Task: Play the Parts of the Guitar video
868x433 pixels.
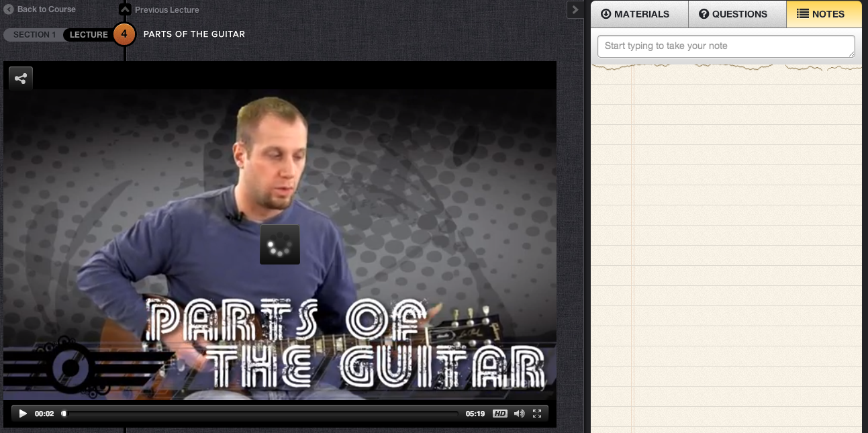Action: [23, 414]
